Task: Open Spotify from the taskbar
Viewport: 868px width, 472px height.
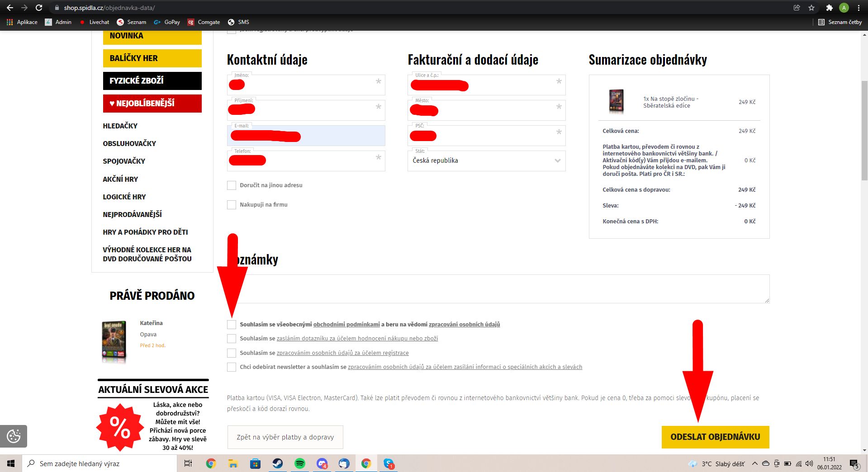Action: point(299,463)
